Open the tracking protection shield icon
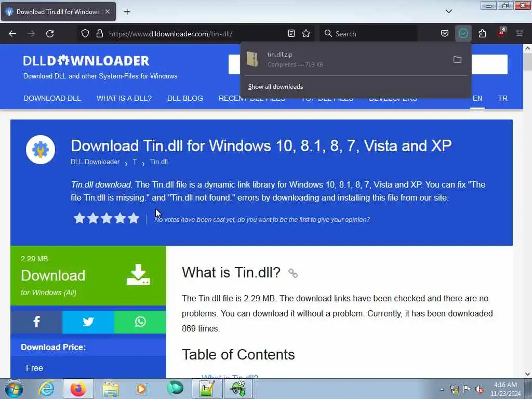This screenshot has height=399, width=532. (x=85, y=34)
